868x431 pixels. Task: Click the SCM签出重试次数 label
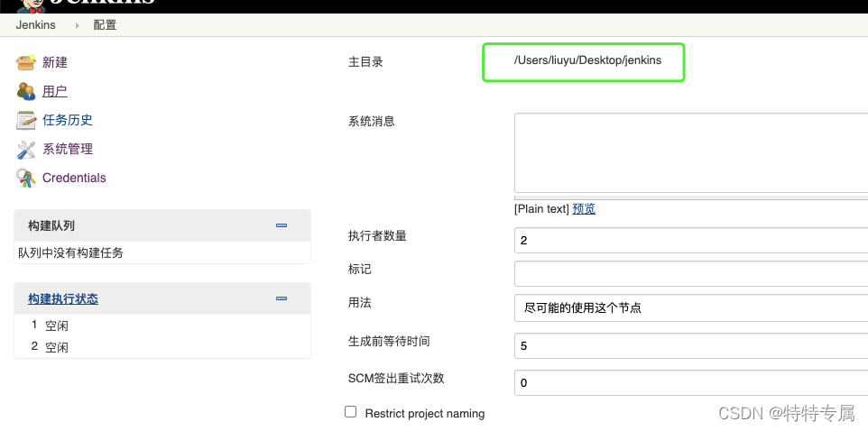coord(396,379)
